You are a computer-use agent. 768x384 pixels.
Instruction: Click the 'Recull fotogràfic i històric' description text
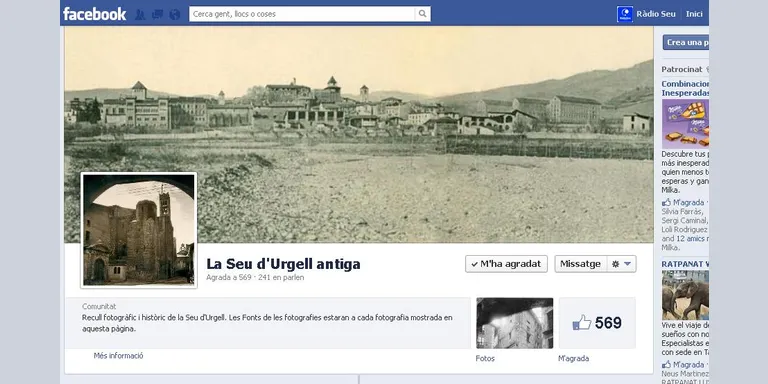(x=267, y=323)
